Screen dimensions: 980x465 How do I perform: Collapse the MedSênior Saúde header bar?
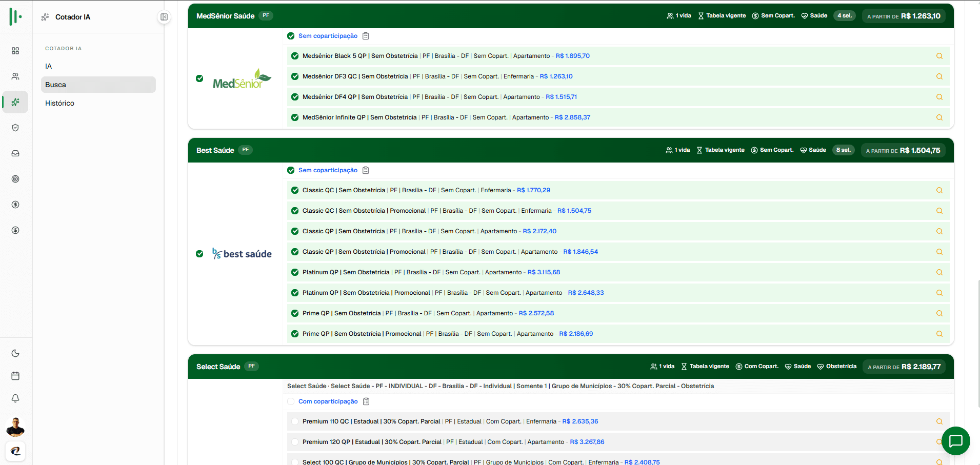click(571, 16)
